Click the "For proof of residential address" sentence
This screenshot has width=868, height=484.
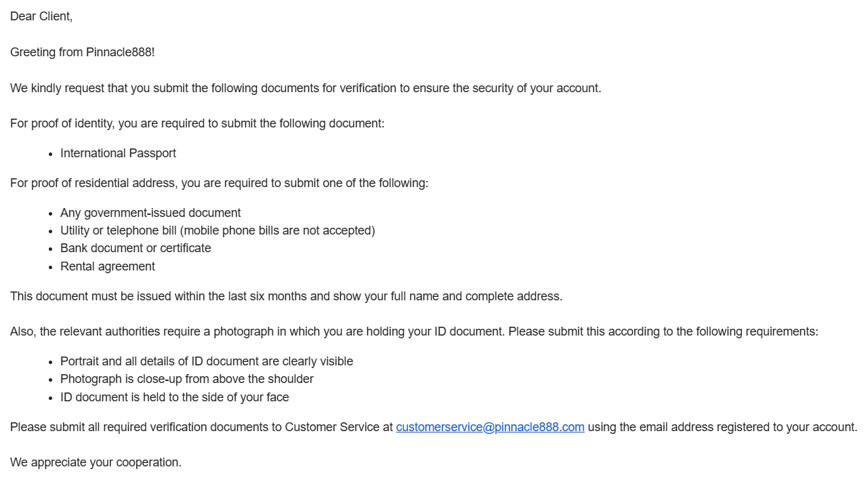click(x=220, y=183)
